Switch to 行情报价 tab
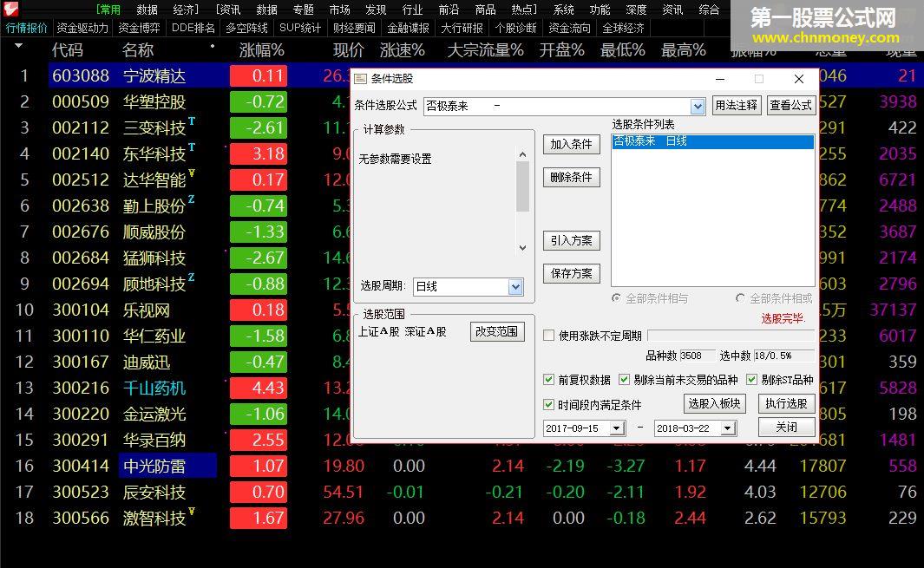Screen dimensions: 924x568 (27, 28)
